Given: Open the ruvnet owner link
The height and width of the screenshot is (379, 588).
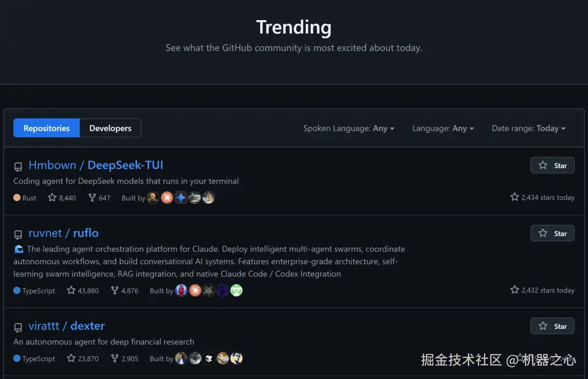Looking at the screenshot, I should pos(45,233).
